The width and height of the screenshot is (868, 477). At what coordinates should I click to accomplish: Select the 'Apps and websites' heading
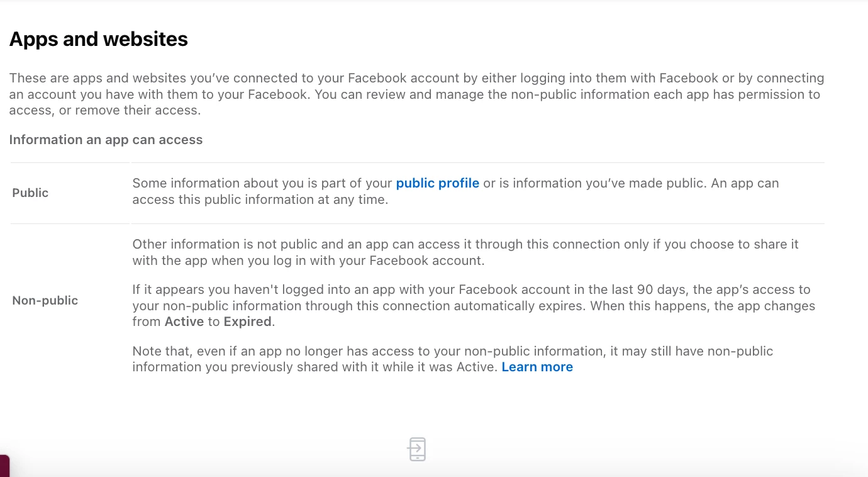coord(98,39)
